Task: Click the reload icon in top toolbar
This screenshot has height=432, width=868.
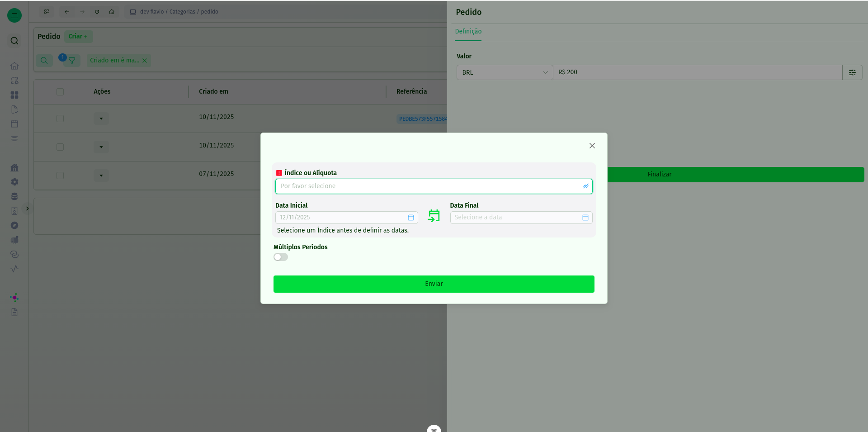Action: pyautogui.click(x=97, y=12)
